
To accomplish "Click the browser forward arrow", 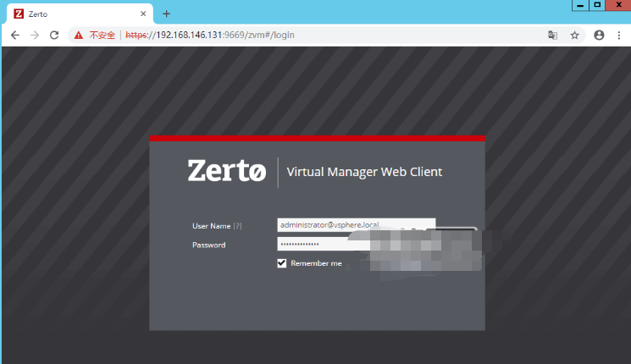I will pos(35,35).
